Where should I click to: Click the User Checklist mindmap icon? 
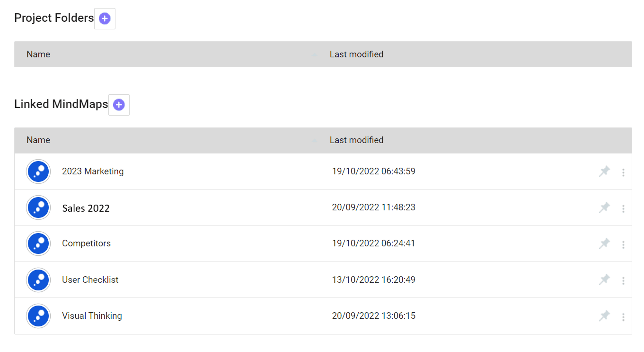pyautogui.click(x=38, y=280)
